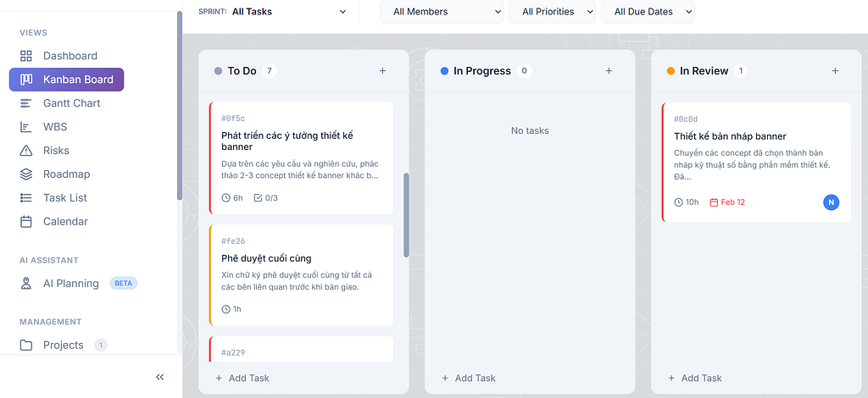Open card Phát triển các ý tưởng thiết kế banner
Screen dimensions: 868x398
coord(302,158)
